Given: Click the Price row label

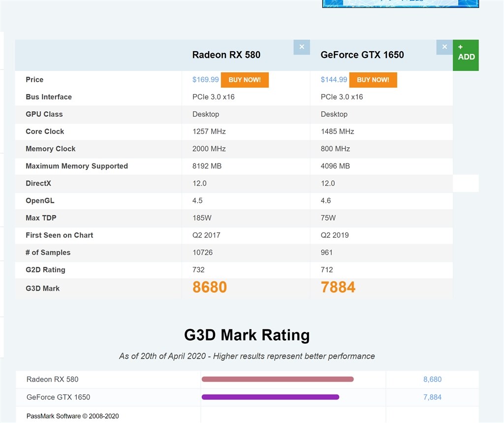Looking at the screenshot, I should click(x=34, y=79).
